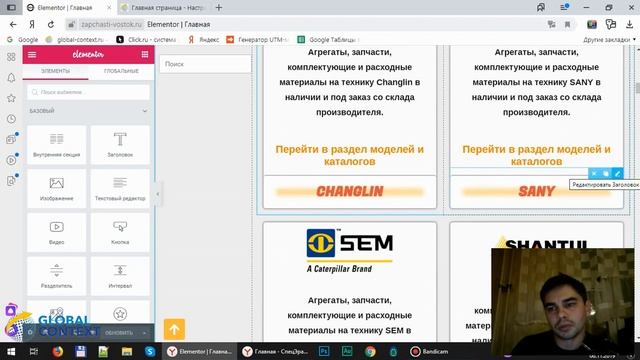Reload the page with refresh icon
This screenshot has height=360, width=640.
[x=51, y=24]
